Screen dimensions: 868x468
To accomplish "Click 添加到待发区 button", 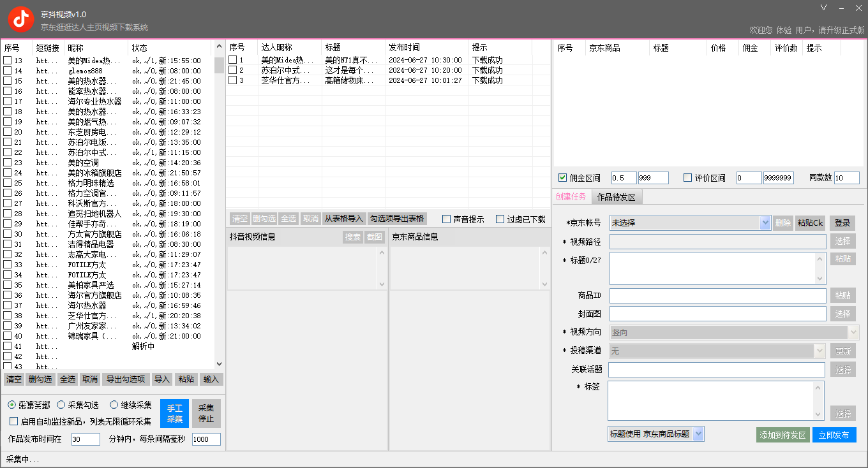I will (783, 435).
